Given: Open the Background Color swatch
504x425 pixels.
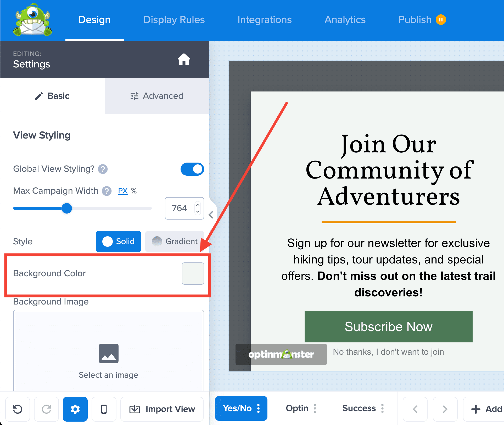Looking at the screenshot, I should 193,273.
